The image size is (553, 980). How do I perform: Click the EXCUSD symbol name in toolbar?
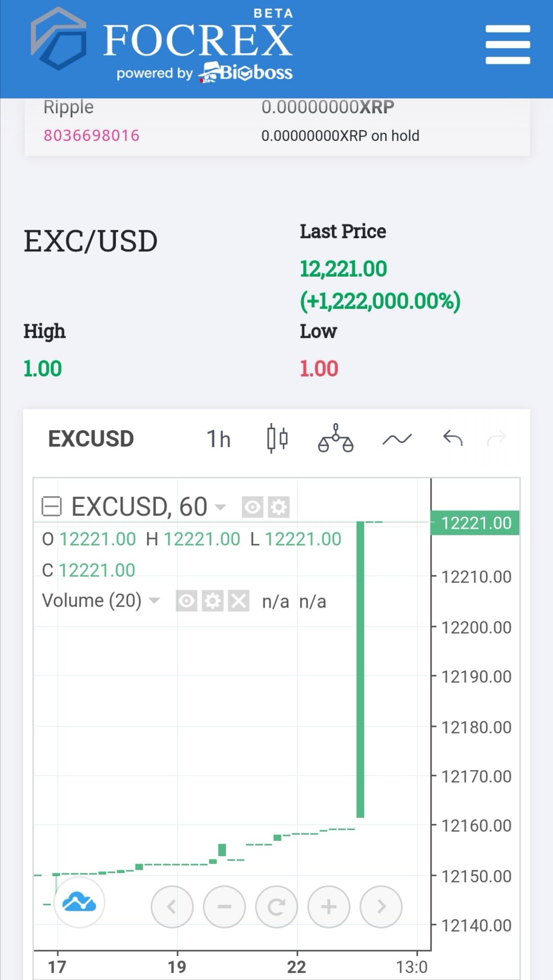pos(91,439)
